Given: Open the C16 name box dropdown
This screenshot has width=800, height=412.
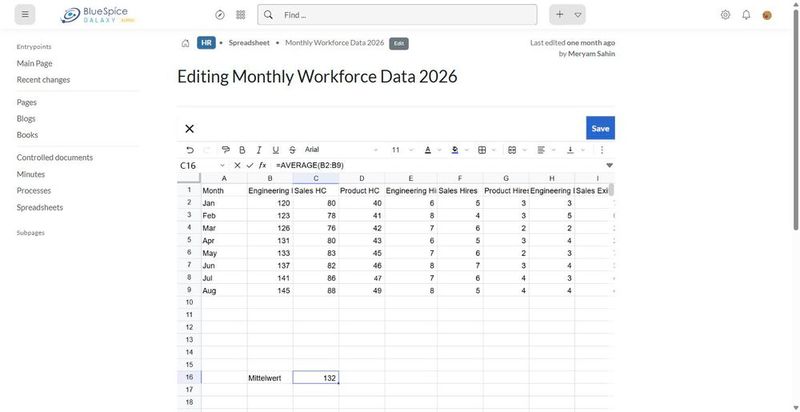Looking at the screenshot, I should pos(222,166).
